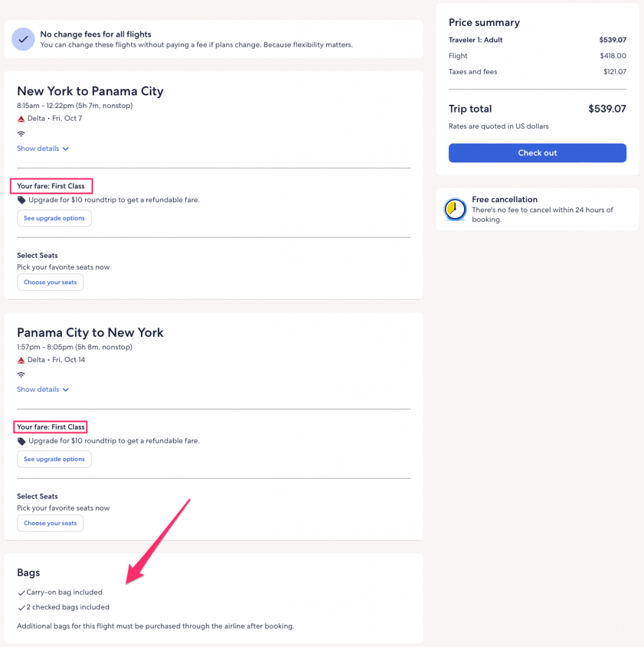The height and width of the screenshot is (647, 644).
Task: Click the 2 checked bags included checkmark
Action: [21, 607]
